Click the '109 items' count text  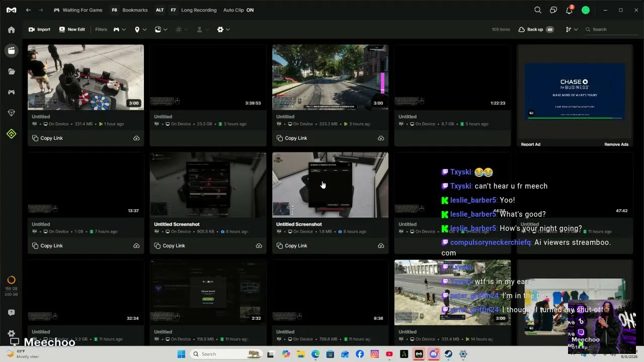(501, 30)
